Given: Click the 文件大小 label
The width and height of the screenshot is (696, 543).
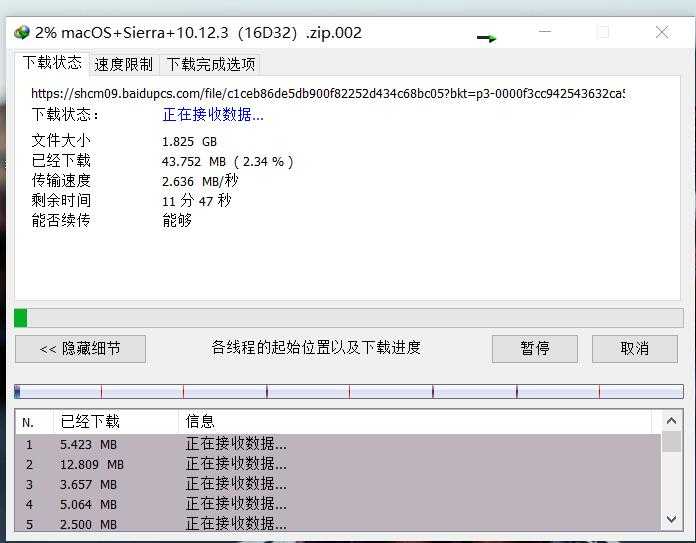Looking at the screenshot, I should pos(61,141).
